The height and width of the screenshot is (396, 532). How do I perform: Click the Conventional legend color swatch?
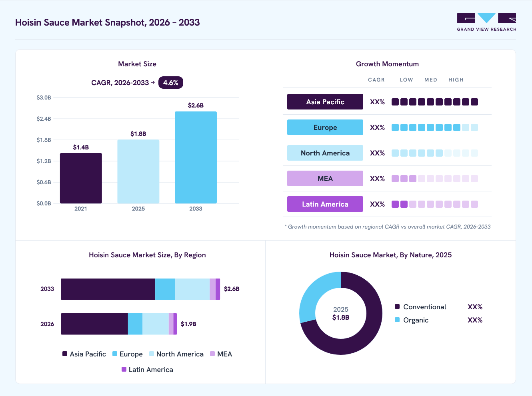pos(397,306)
